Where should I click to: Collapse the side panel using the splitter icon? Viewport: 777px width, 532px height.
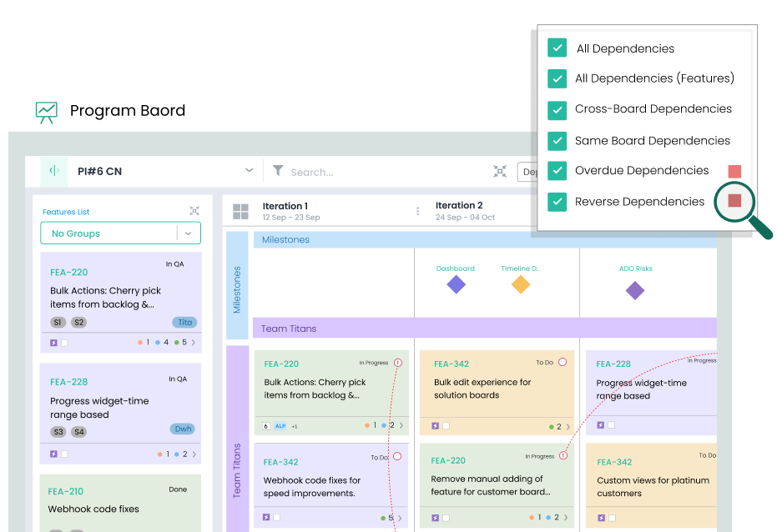(54, 171)
